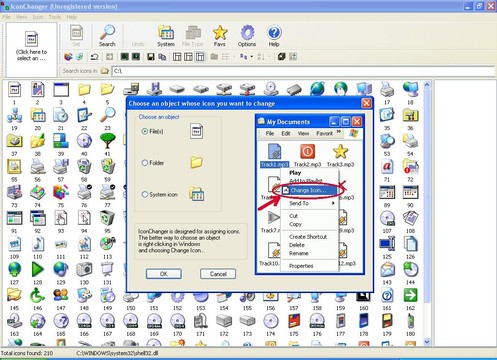Open the System icons toolbar button
The image size is (497, 360).
(x=166, y=36)
